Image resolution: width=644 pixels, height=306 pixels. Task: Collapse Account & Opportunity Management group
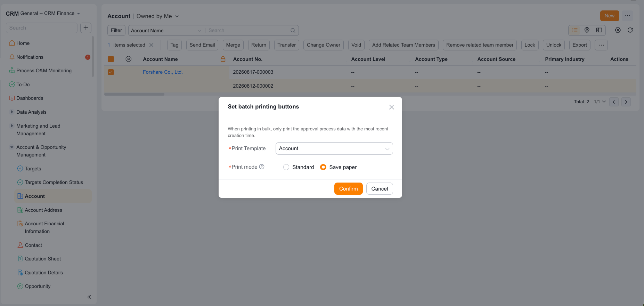(12, 147)
